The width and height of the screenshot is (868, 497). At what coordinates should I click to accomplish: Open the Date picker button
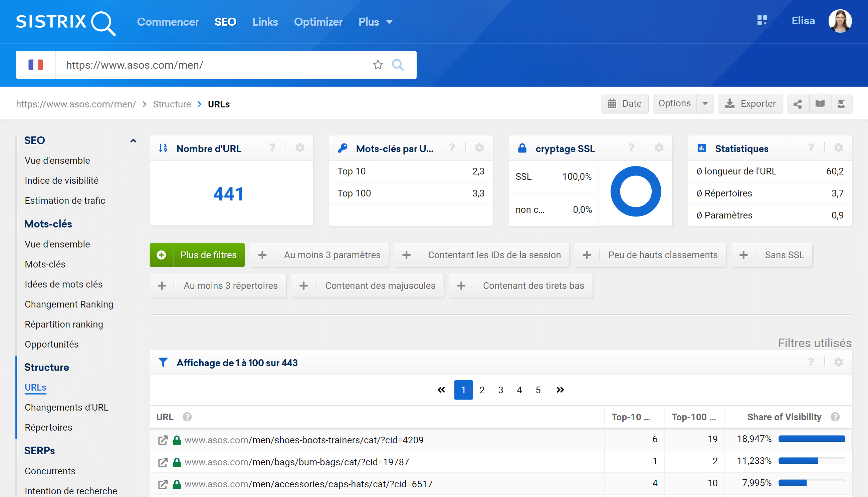click(x=625, y=104)
